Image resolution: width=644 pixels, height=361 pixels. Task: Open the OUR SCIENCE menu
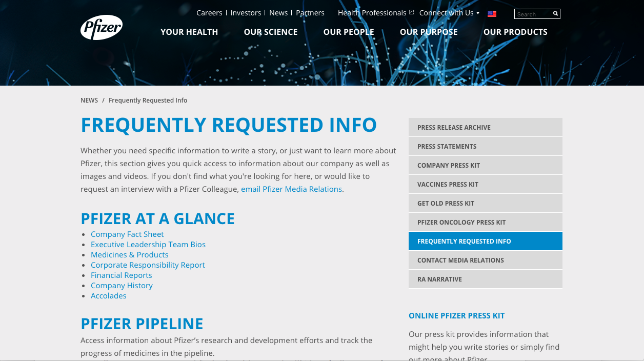click(x=271, y=32)
